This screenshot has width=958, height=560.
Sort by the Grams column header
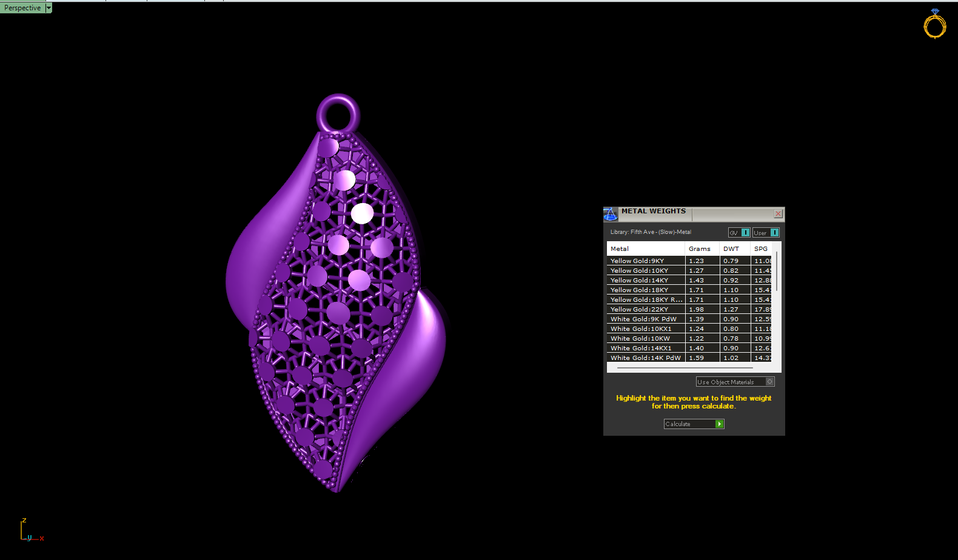699,249
